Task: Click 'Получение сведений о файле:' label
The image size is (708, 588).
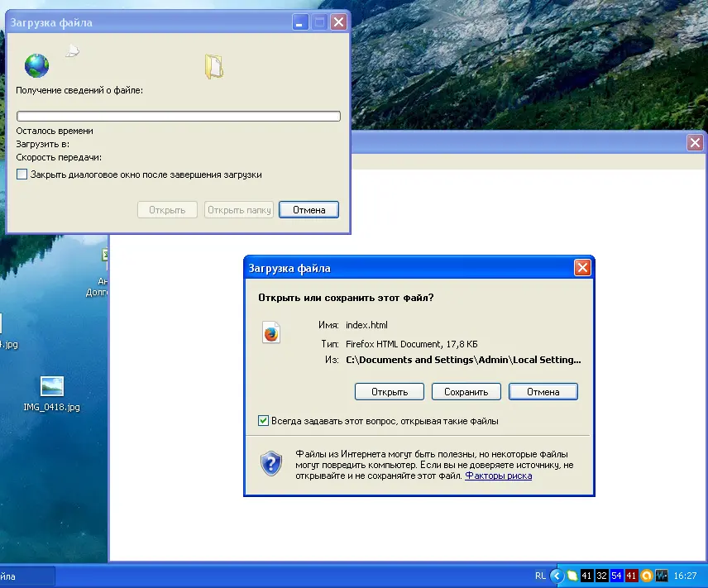Action: [x=79, y=90]
